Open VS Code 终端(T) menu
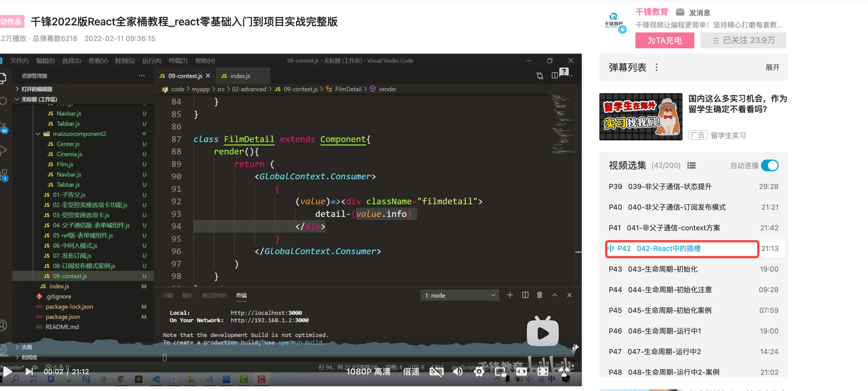868x391 pixels. click(178, 61)
